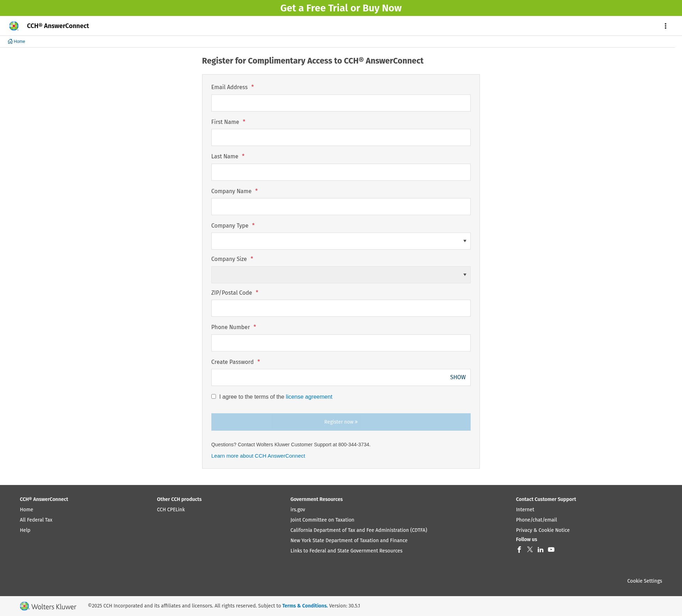
Task: Click the Home breadcrumb link
Action: click(19, 42)
